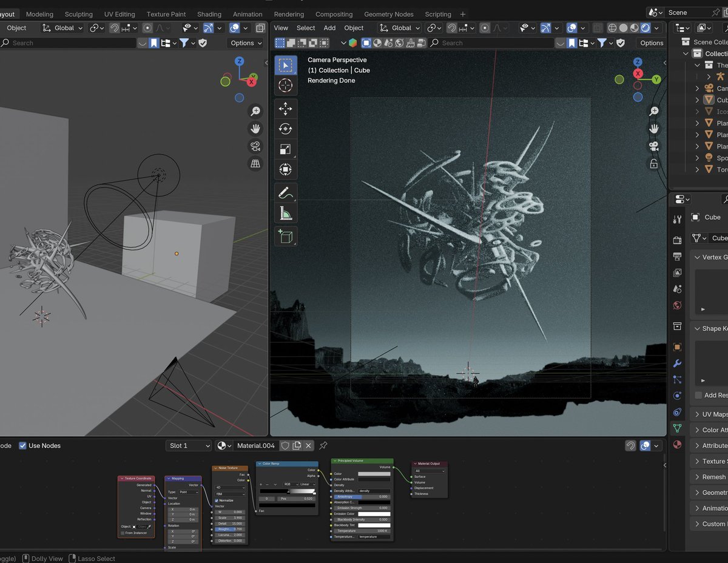Click camera view icon in right camera viewport
The image size is (728, 563).
coord(654,146)
